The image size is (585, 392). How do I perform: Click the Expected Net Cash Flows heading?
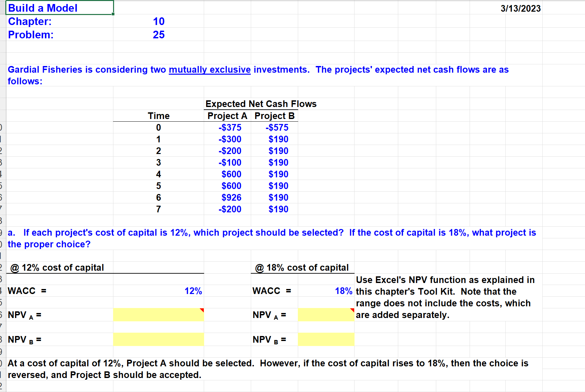click(261, 104)
